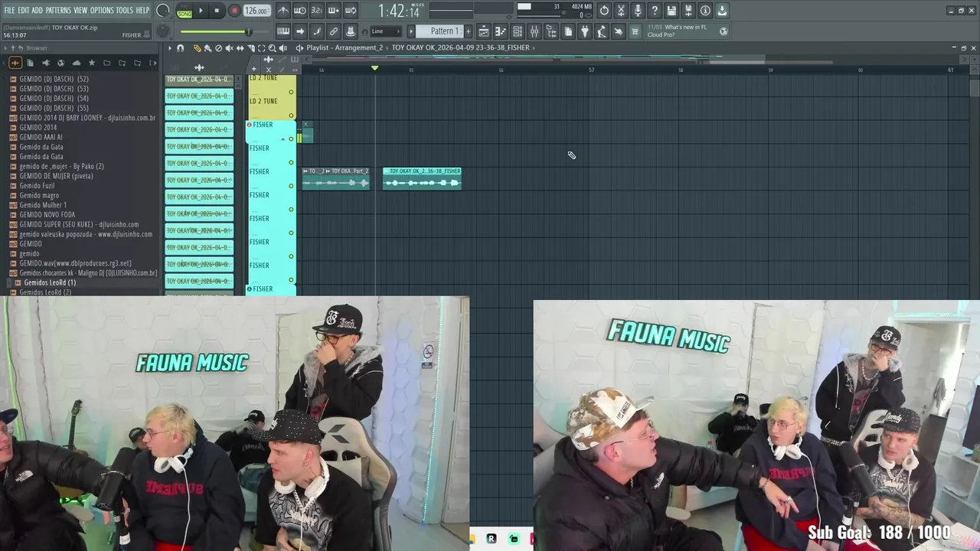The height and width of the screenshot is (551, 980).
Task: Select the TOY OKAY OK_2..36-38_FISHER audio clip
Action: tap(422, 178)
